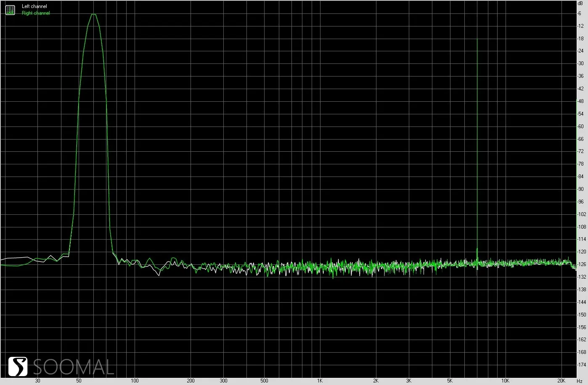The height and width of the screenshot is (385, 588).
Task: Click the 'Hz' unit label on the frequency axis
Action: tap(579, 381)
